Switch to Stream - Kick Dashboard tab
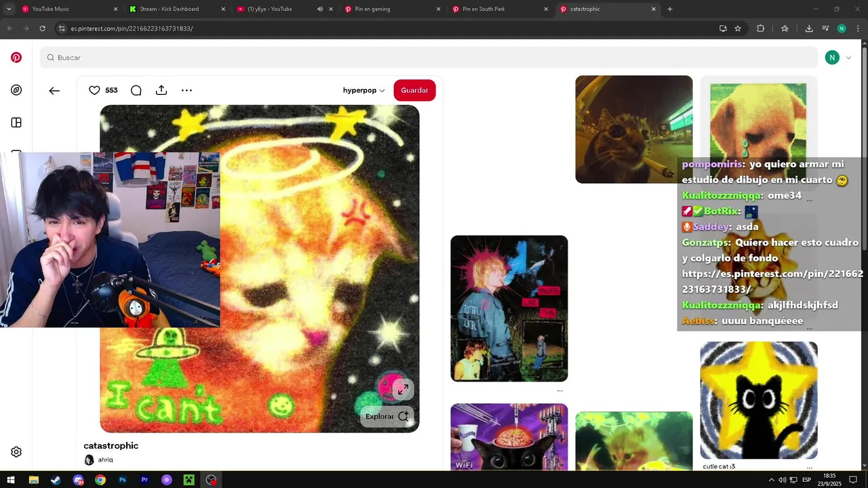 [x=176, y=9]
